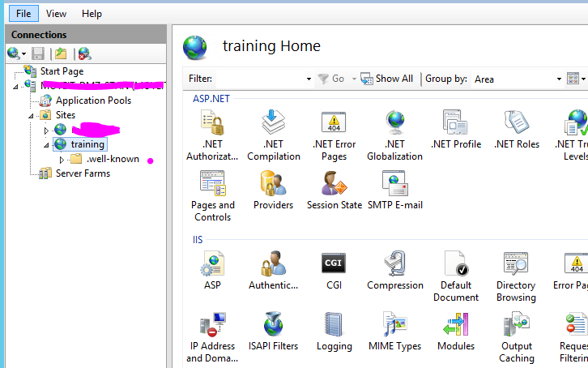Open the ASP feature icon
This screenshot has height=368, width=588.
[212, 270]
